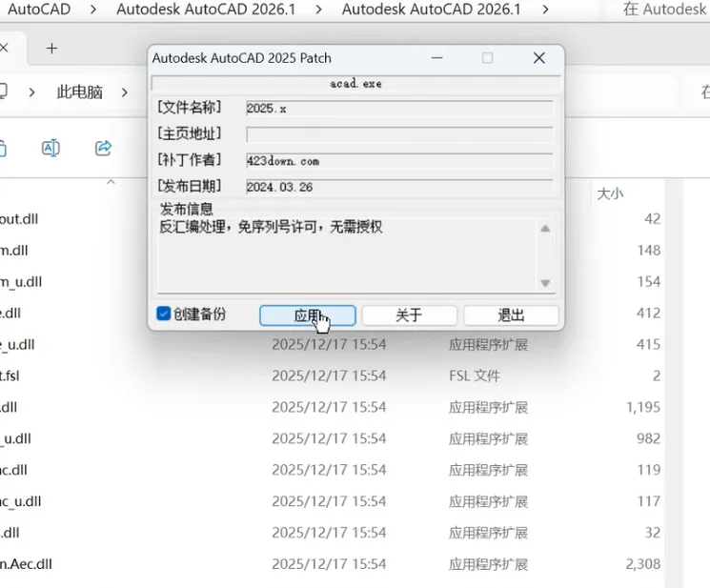Click scroll-up arrow in 发布信息 box
This screenshot has height=588, width=710.
pyautogui.click(x=545, y=229)
